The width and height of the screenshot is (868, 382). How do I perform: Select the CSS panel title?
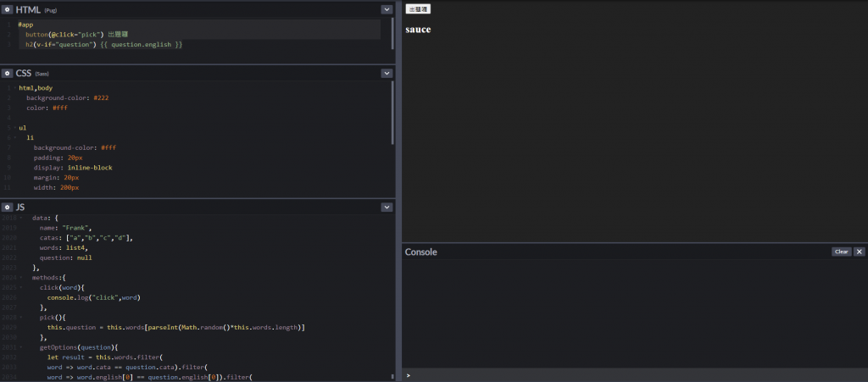[x=24, y=73]
